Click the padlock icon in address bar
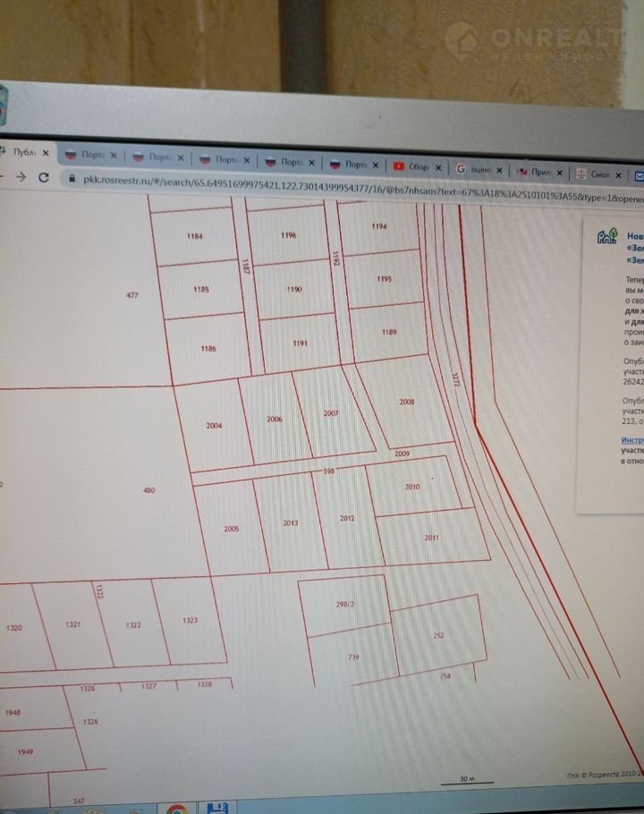Image resolution: width=644 pixels, height=814 pixels. click(x=73, y=179)
